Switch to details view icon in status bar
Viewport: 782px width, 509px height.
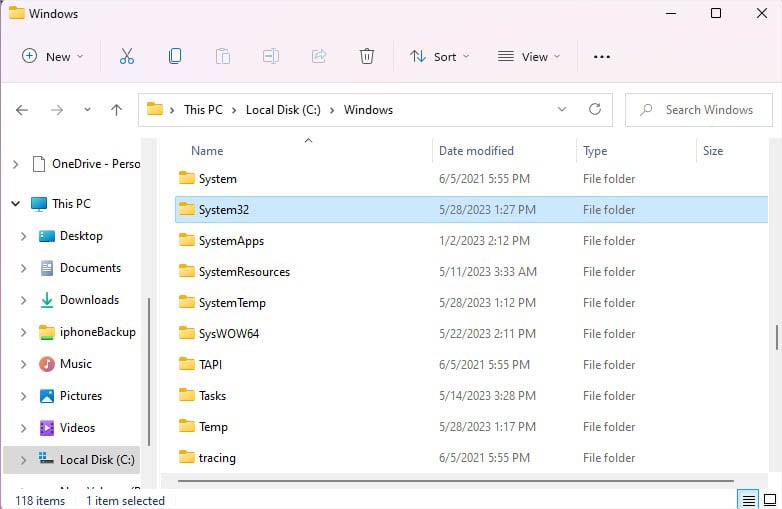[x=748, y=500]
